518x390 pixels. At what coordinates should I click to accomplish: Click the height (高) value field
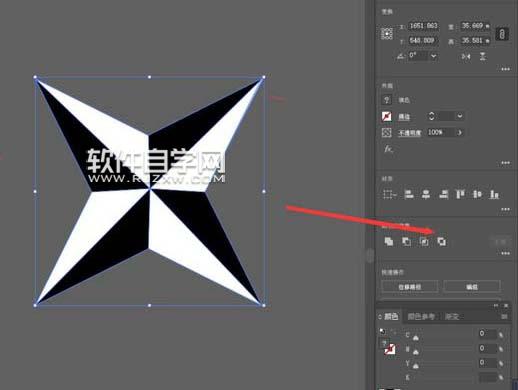475,41
